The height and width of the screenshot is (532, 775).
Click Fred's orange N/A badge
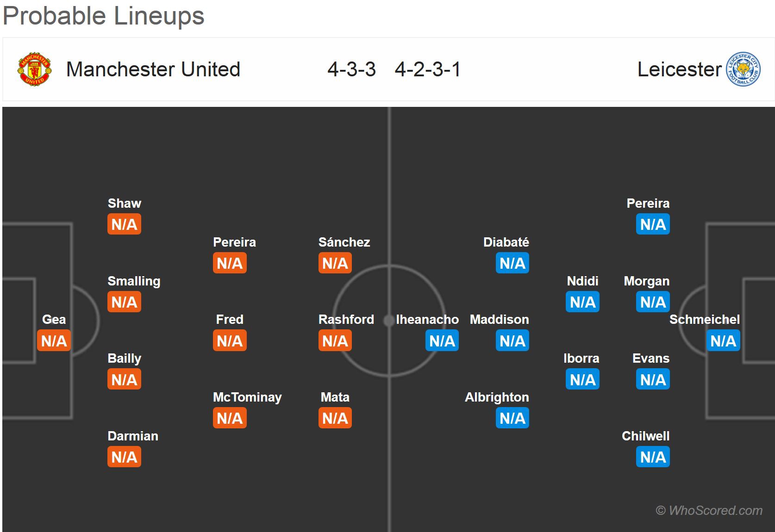click(x=230, y=341)
